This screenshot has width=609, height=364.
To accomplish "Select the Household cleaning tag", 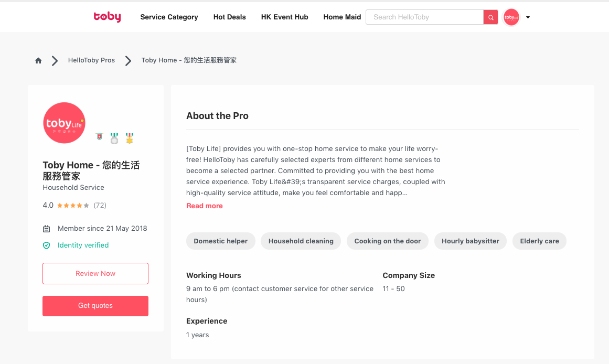I will (301, 241).
